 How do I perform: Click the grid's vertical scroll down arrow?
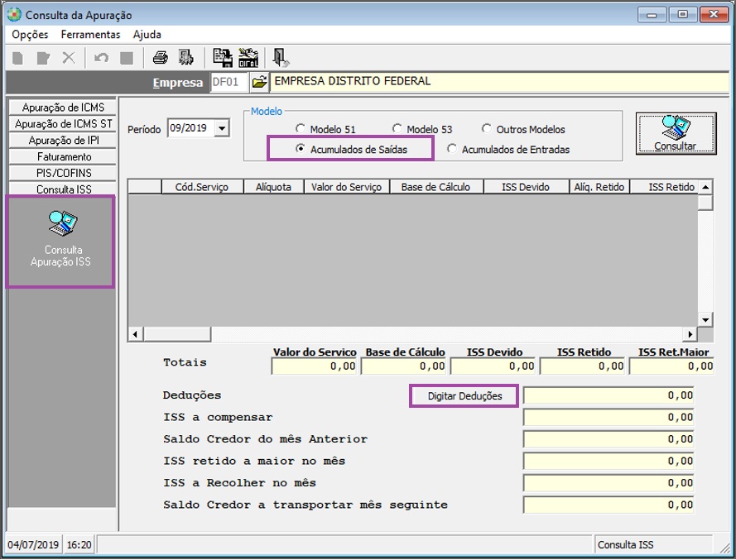[x=705, y=319]
